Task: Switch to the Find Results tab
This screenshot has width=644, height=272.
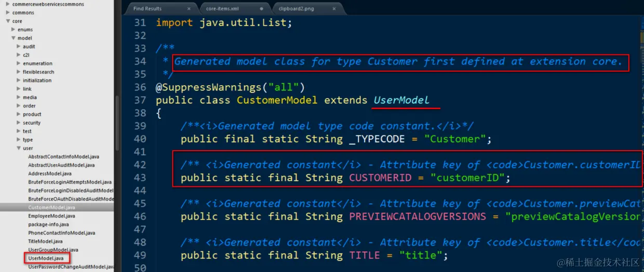Action: (x=147, y=9)
